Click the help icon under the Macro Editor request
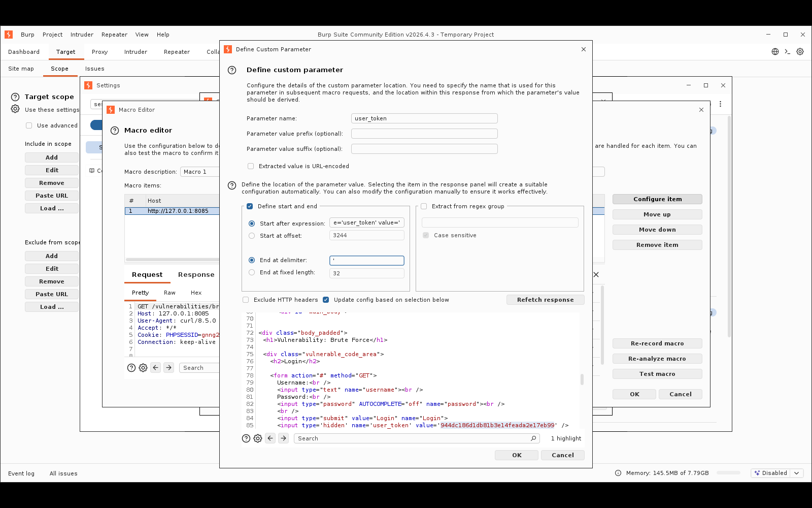Image resolution: width=812 pixels, height=508 pixels. pyautogui.click(x=131, y=368)
